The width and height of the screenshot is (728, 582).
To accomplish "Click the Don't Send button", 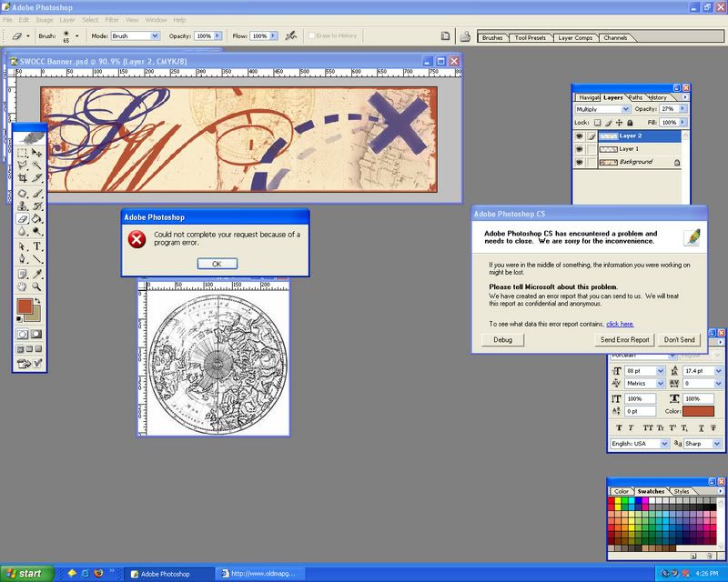I will point(679,340).
